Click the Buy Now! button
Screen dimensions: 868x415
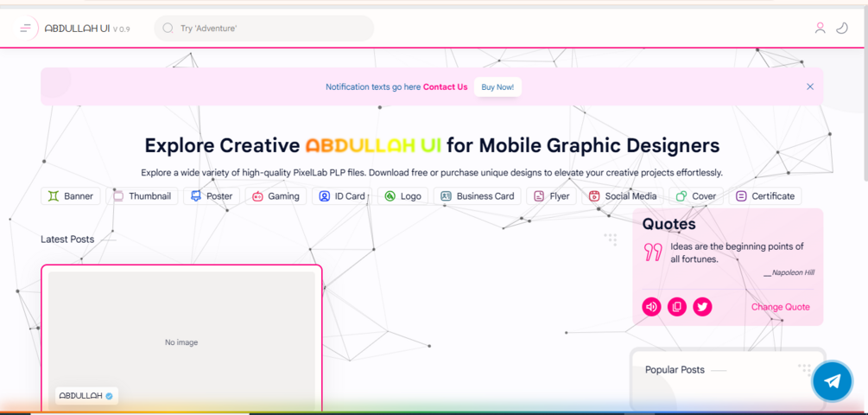coord(497,87)
